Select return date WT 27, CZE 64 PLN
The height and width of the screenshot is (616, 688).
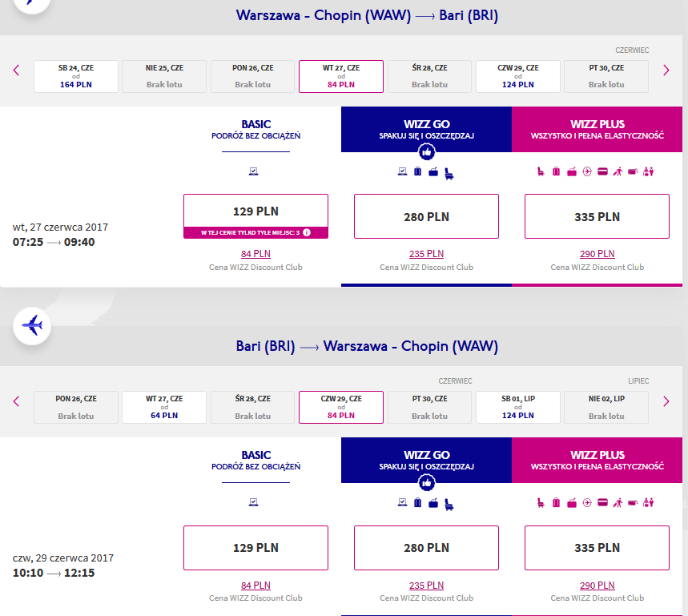coord(164,407)
